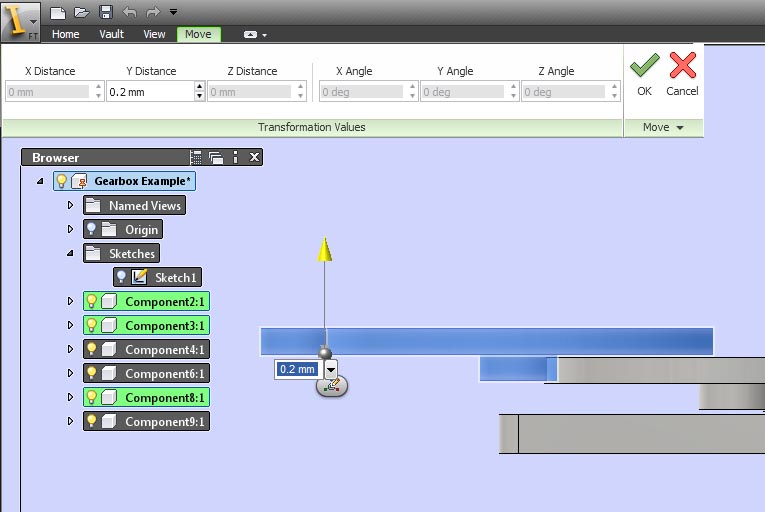This screenshot has height=512, width=765.
Task: Expand the Component2:1 node
Action: pyautogui.click(x=70, y=301)
